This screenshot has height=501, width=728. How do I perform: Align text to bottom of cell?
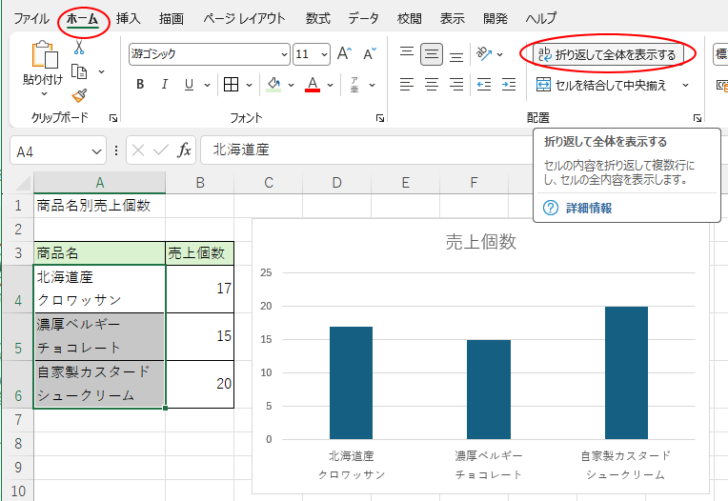click(456, 55)
